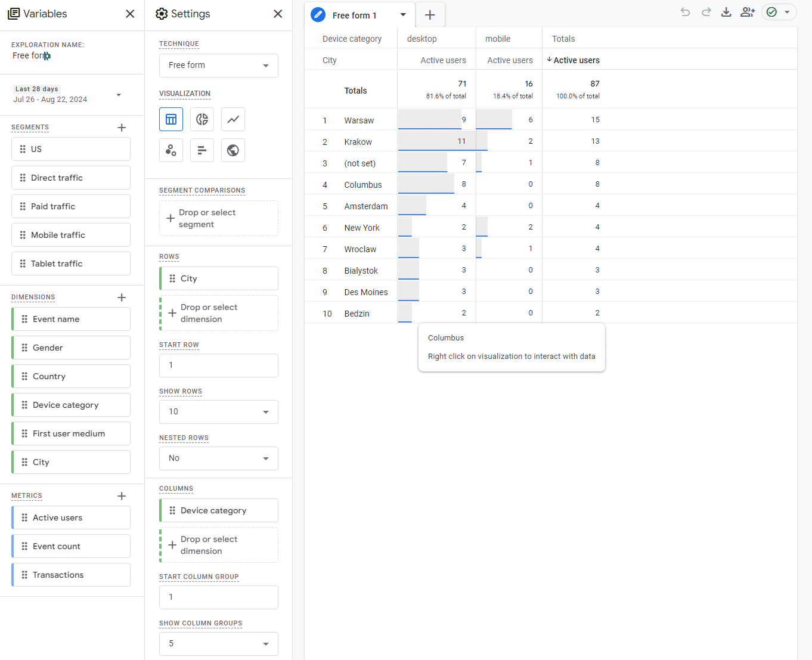
Task: Open the Nested rows dropdown
Action: tap(219, 458)
